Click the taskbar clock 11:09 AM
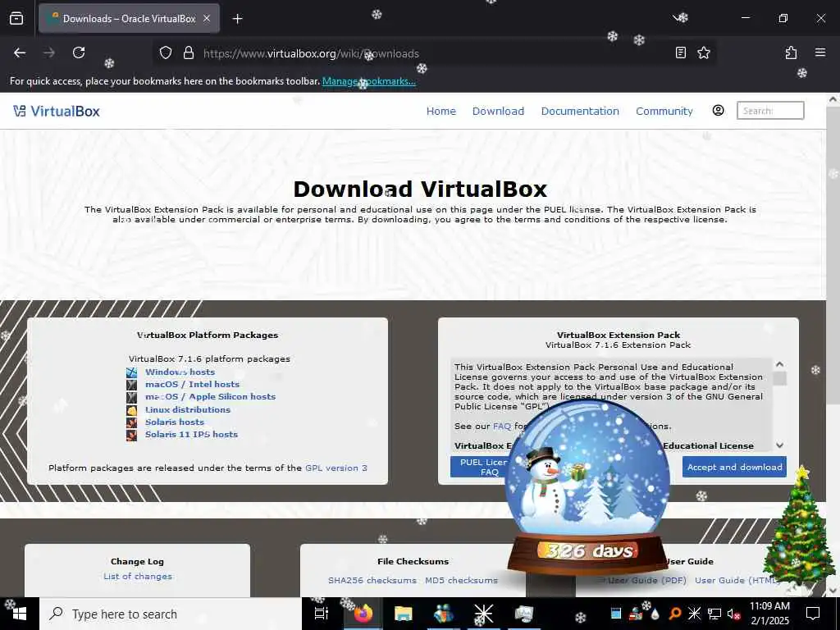The height and width of the screenshot is (630, 840). point(769,606)
